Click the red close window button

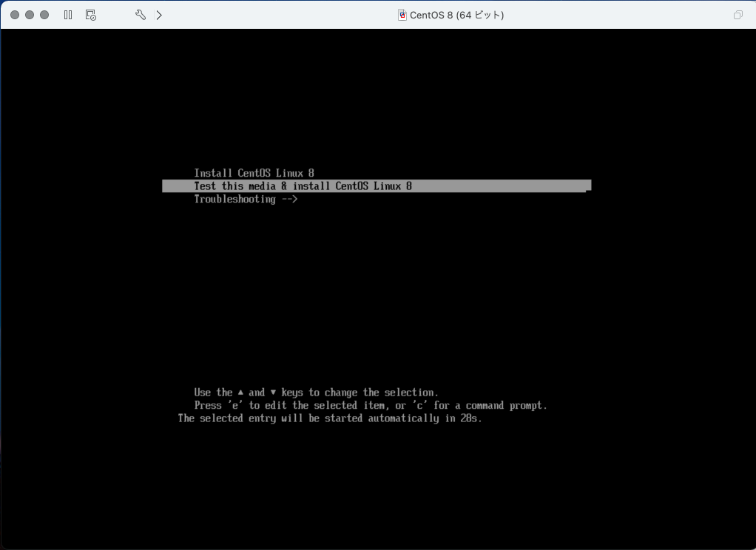click(15, 15)
